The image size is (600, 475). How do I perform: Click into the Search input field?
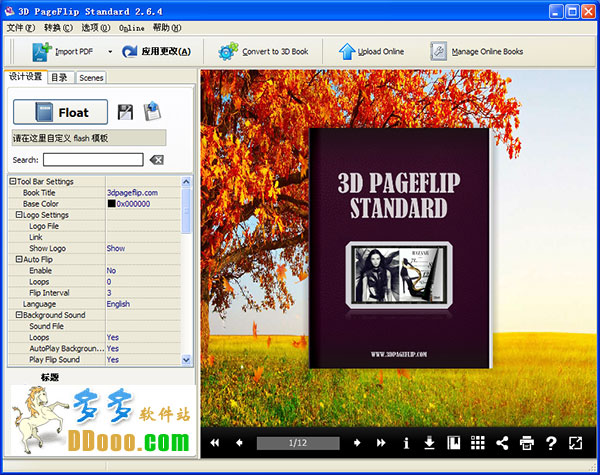(x=93, y=160)
